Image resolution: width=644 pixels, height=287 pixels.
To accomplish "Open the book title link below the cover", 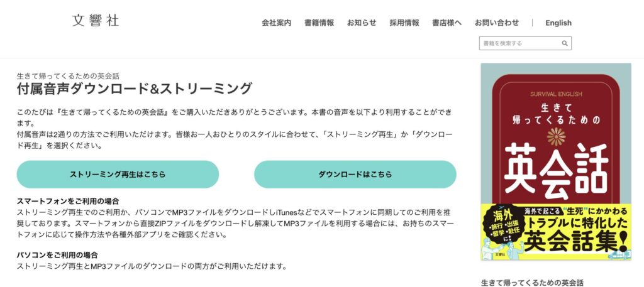I will 532,283.
